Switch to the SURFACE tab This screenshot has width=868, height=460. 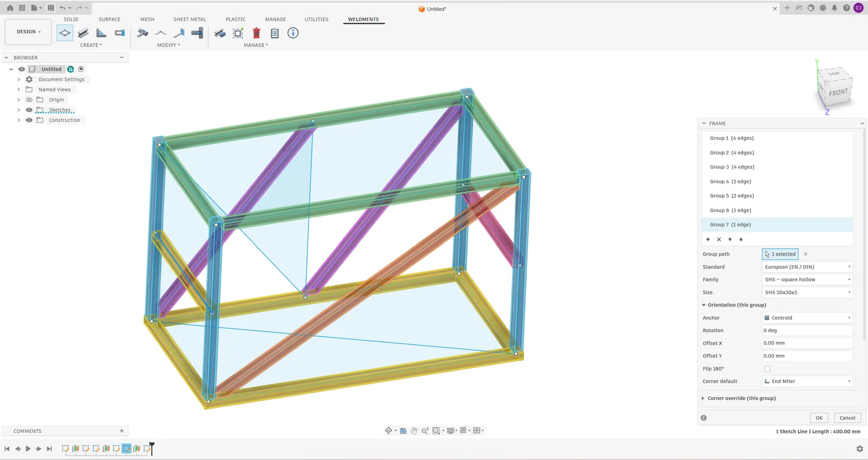tap(110, 20)
